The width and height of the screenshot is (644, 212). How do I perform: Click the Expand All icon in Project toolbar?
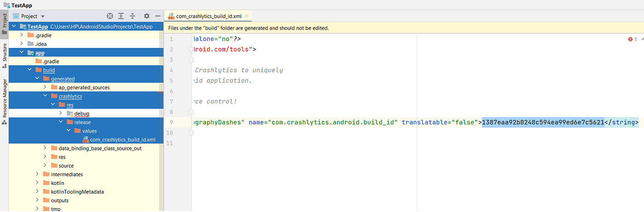click(121, 16)
